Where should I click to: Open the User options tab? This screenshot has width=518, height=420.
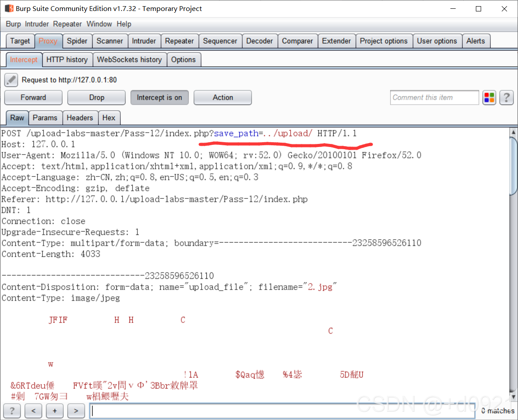point(437,41)
